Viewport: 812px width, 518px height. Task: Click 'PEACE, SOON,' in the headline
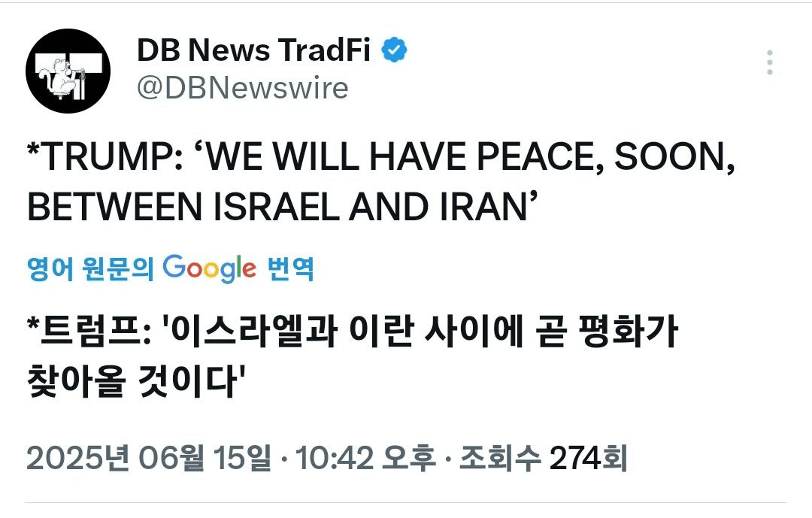click(605, 156)
